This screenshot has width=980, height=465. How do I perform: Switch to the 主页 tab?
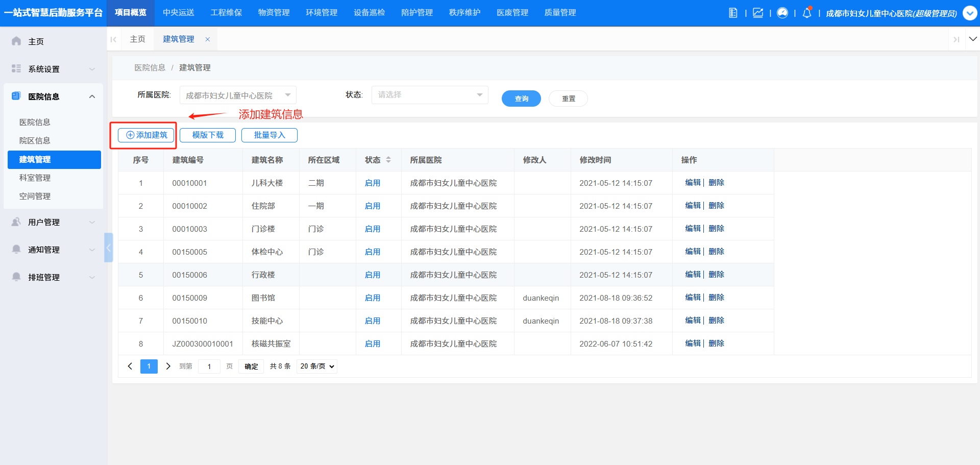point(138,39)
